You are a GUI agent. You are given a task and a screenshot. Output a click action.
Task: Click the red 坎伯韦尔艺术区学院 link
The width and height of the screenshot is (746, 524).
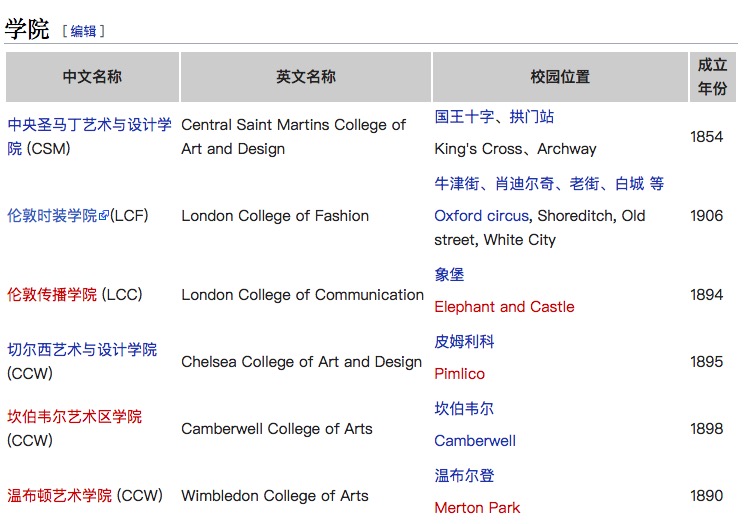(75, 417)
